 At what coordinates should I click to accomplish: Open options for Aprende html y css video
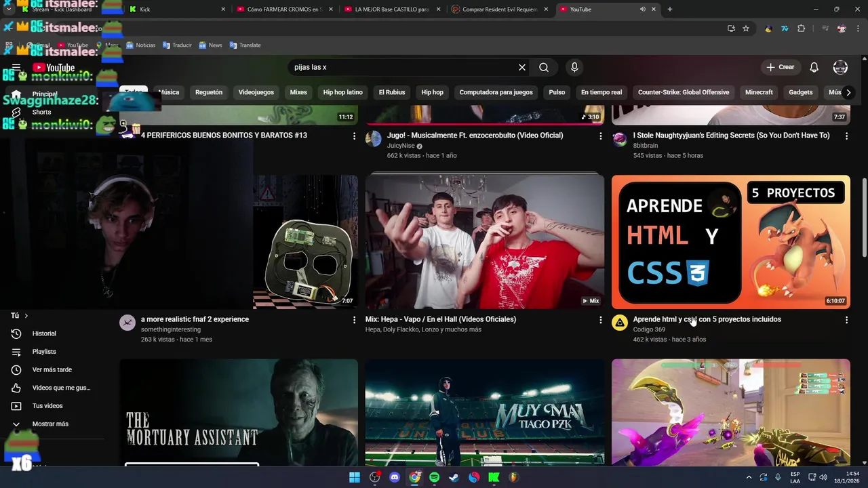(x=846, y=320)
